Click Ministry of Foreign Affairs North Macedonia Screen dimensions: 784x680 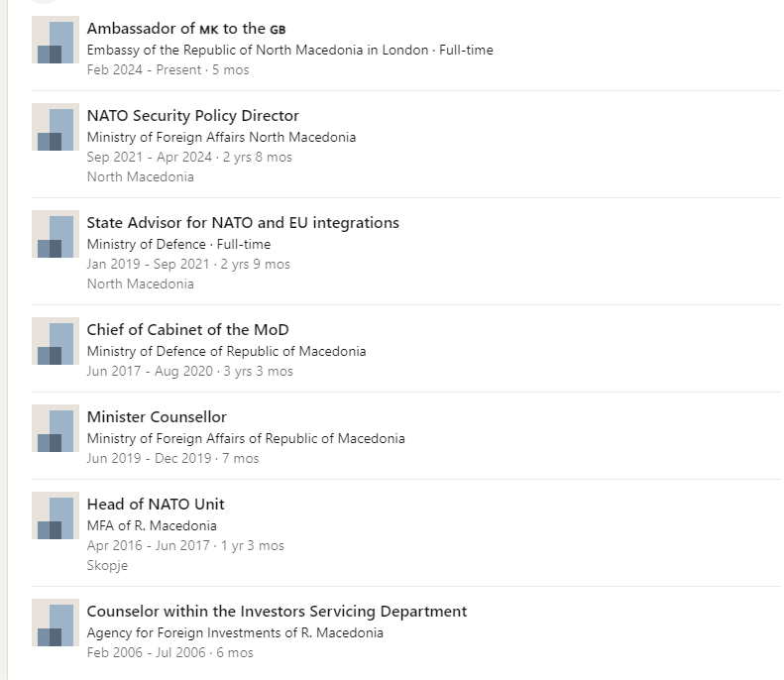tap(221, 137)
